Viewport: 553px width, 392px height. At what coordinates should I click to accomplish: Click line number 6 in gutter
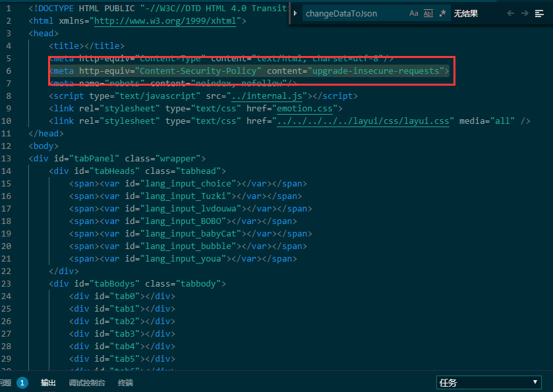tap(9, 71)
